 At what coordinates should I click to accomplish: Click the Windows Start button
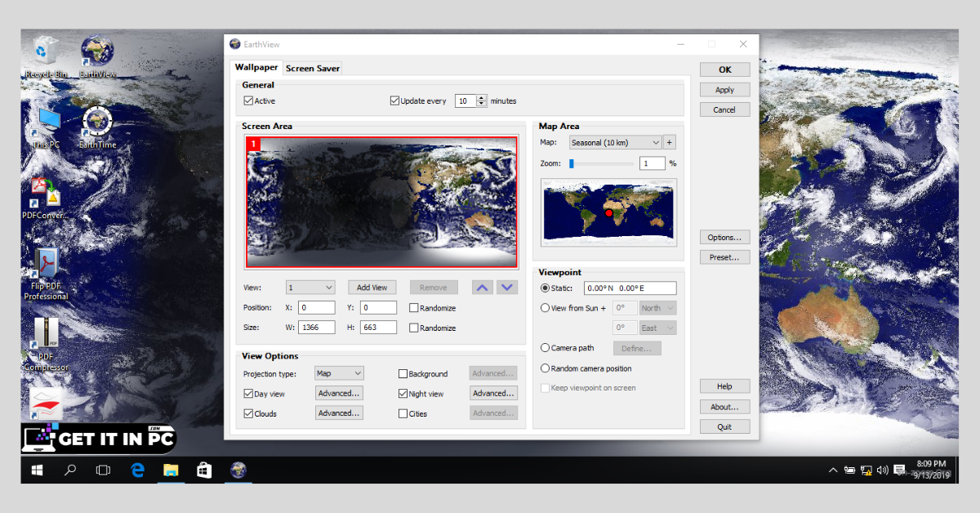(x=37, y=470)
